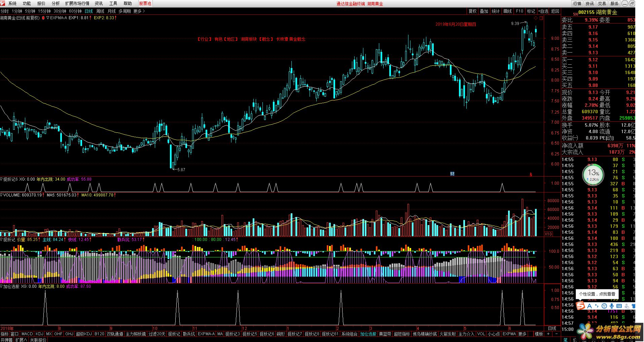Open the 模板 template button

[539, 334]
